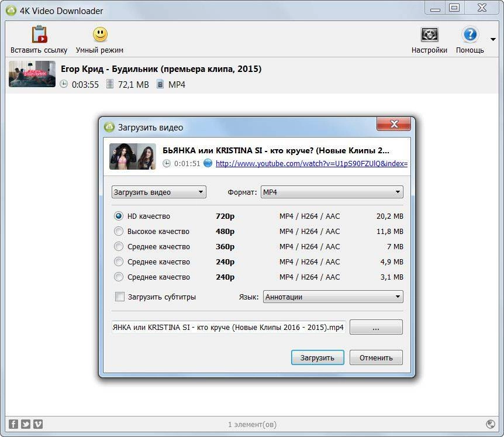Select Среднее качество 240p 4,9 MB option

(x=119, y=261)
